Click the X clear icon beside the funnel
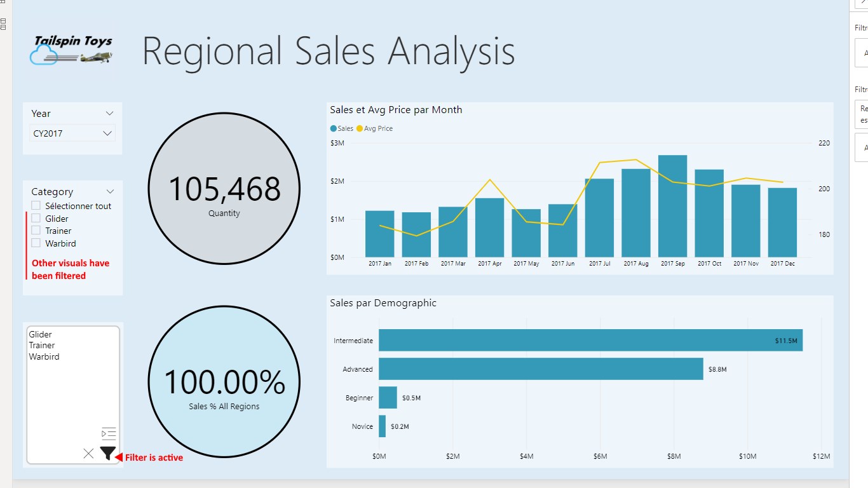 [x=88, y=453]
